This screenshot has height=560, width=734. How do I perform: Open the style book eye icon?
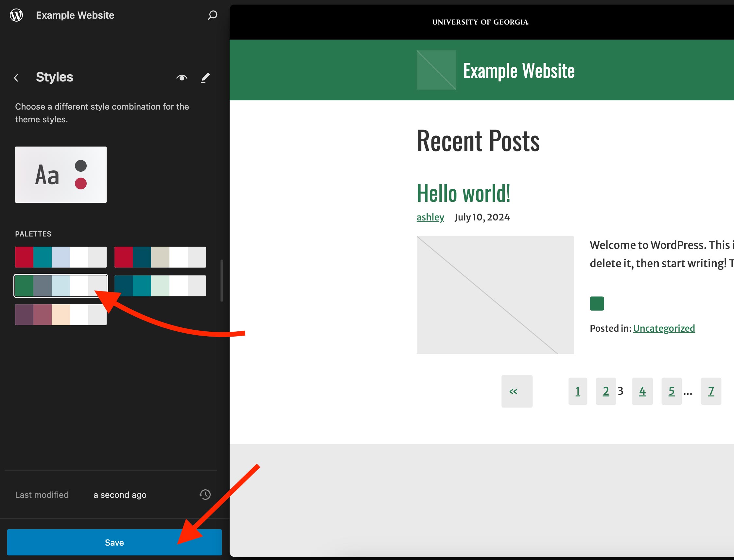[x=182, y=78]
